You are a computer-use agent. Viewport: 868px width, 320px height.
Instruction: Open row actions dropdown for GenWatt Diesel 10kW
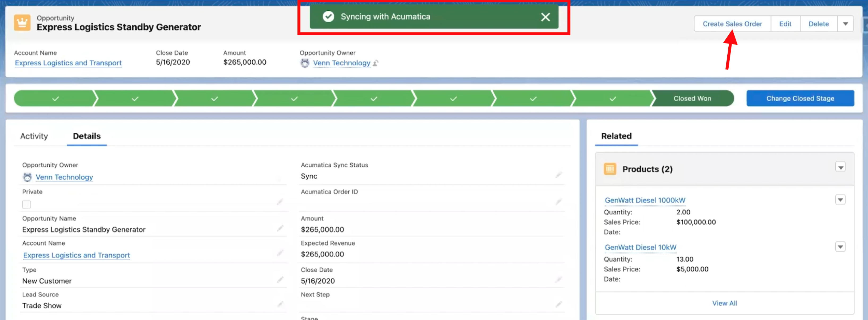tap(840, 247)
